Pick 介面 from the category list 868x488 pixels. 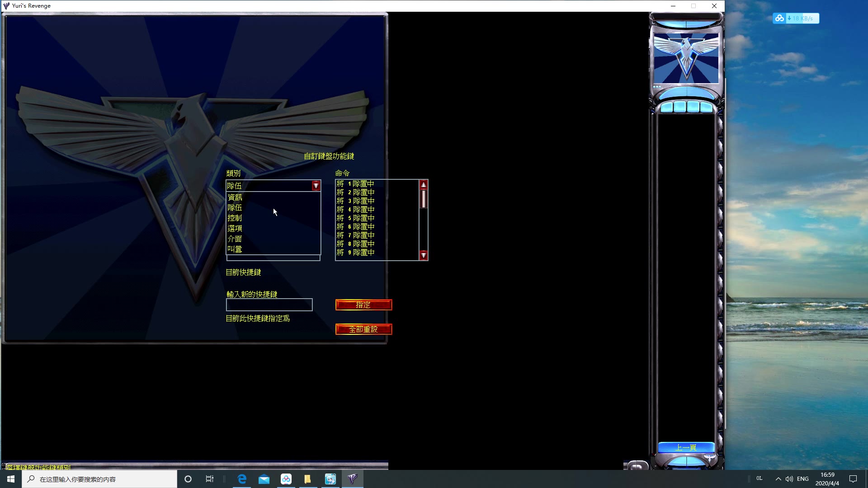(273, 239)
